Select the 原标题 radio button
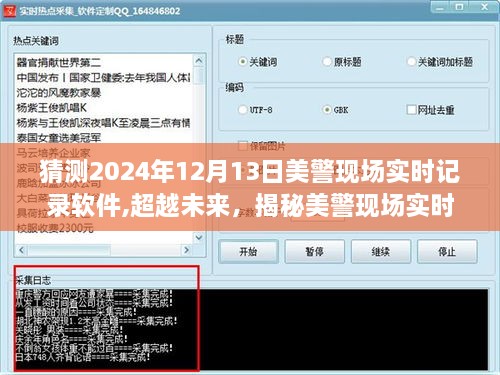500x375 pixels. tap(342, 62)
